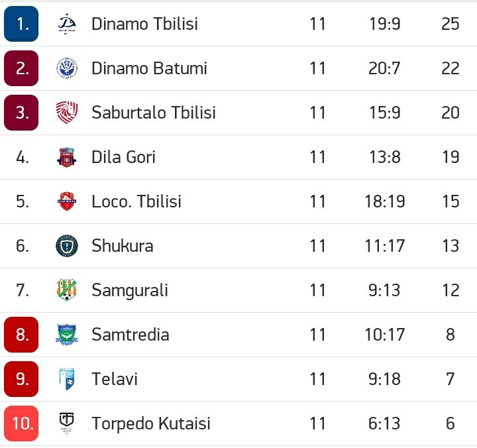Click the red rank 8 relegation badge
Image resolution: width=477 pixels, height=448 pixels.
tap(21, 335)
